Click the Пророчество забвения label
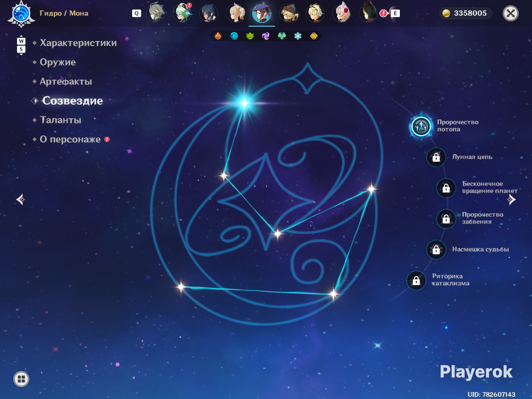 483,218
